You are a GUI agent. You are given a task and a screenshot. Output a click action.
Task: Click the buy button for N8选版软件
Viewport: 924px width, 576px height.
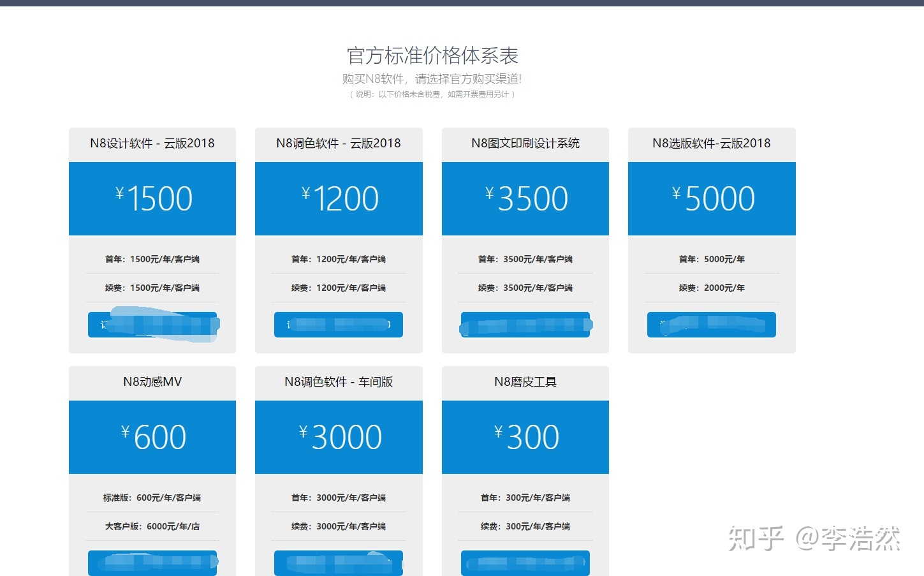tap(711, 324)
